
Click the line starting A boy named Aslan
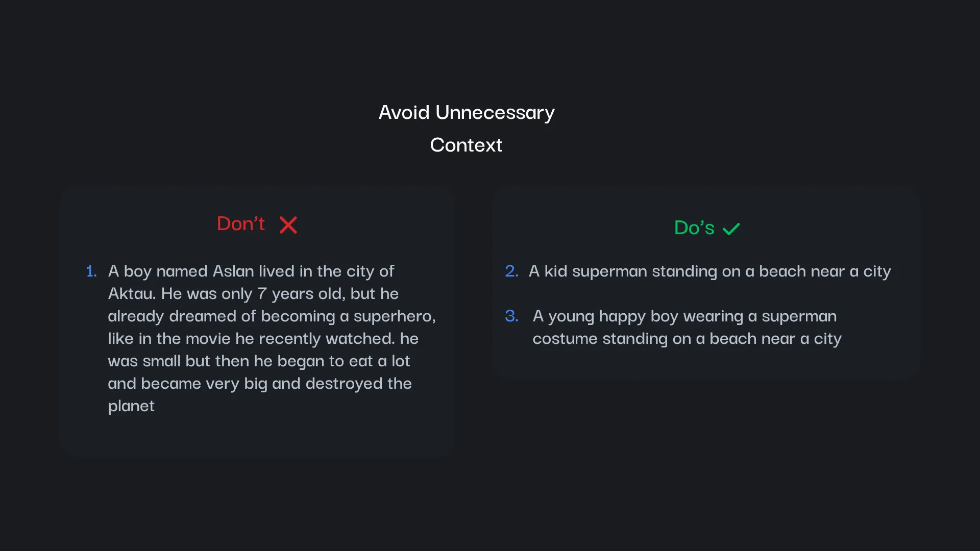click(x=251, y=271)
